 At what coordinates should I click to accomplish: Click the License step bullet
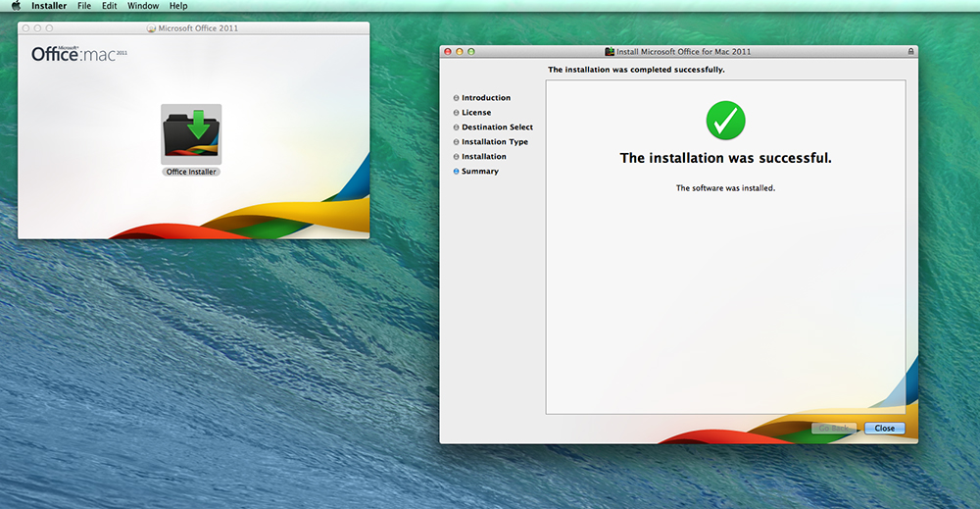pyautogui.click(x=457, y=113)
